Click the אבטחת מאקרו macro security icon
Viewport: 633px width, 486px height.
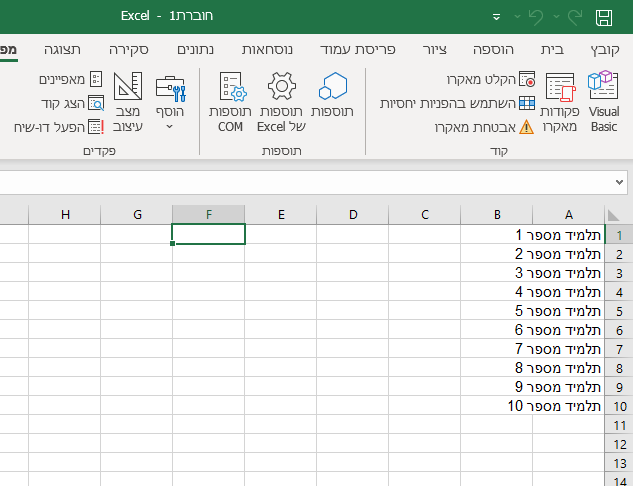pos(526,127)
